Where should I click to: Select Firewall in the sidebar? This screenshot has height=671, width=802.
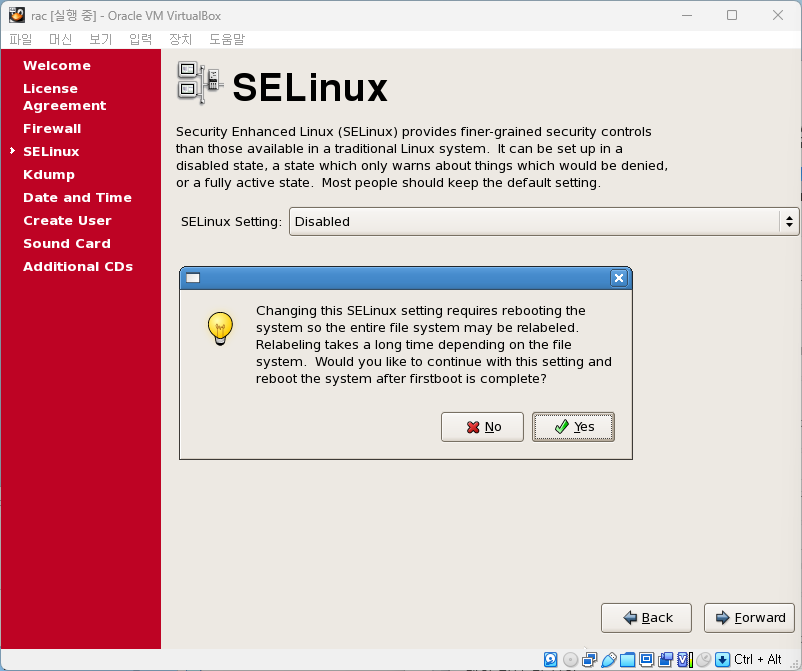pos(52,128)
